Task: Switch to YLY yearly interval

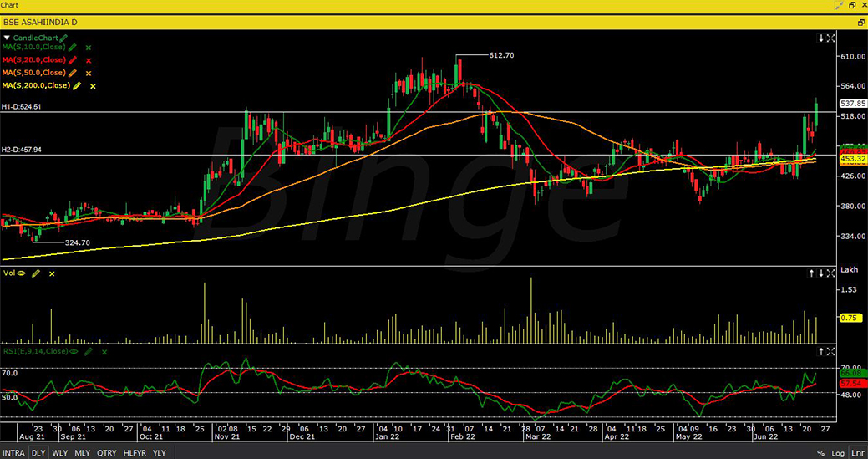Action: click(160, 453)
